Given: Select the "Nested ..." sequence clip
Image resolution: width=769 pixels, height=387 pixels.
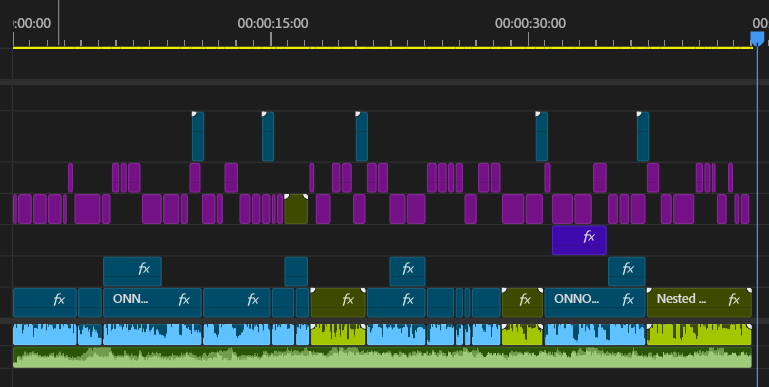Looking at the screenshot, I should click(x=699, y=303).
